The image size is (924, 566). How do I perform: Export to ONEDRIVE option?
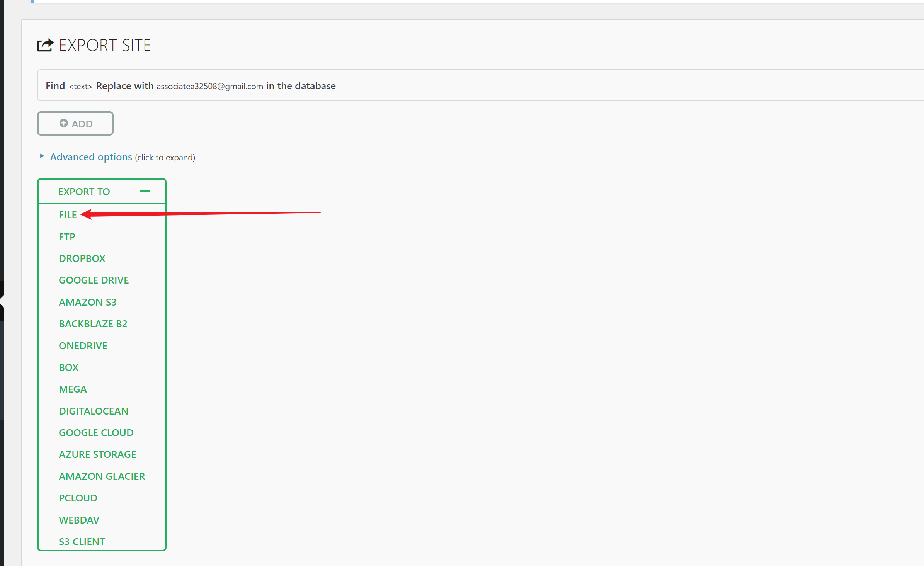[x=83, y=346]
